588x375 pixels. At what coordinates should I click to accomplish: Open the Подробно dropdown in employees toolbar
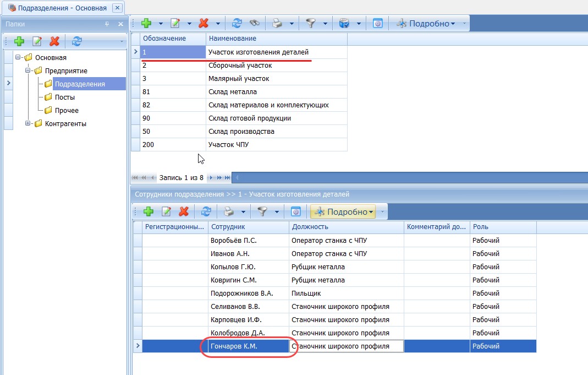tap(344, 211)
